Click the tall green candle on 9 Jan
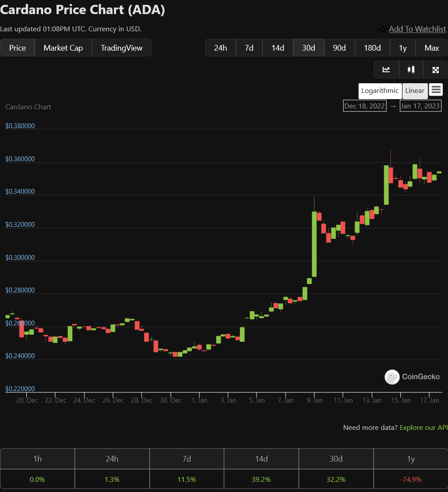 coord(314,244)
